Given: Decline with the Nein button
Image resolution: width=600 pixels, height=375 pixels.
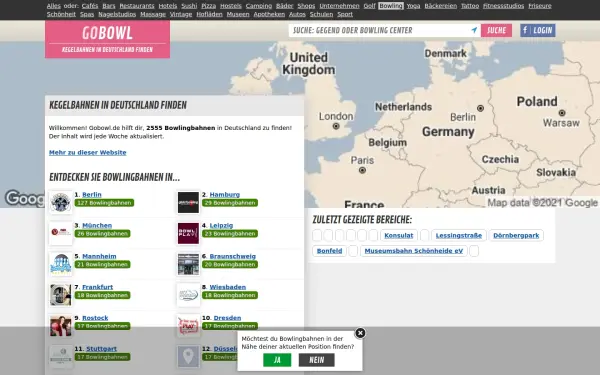Looking at the screenshot, I should [316, 360].
